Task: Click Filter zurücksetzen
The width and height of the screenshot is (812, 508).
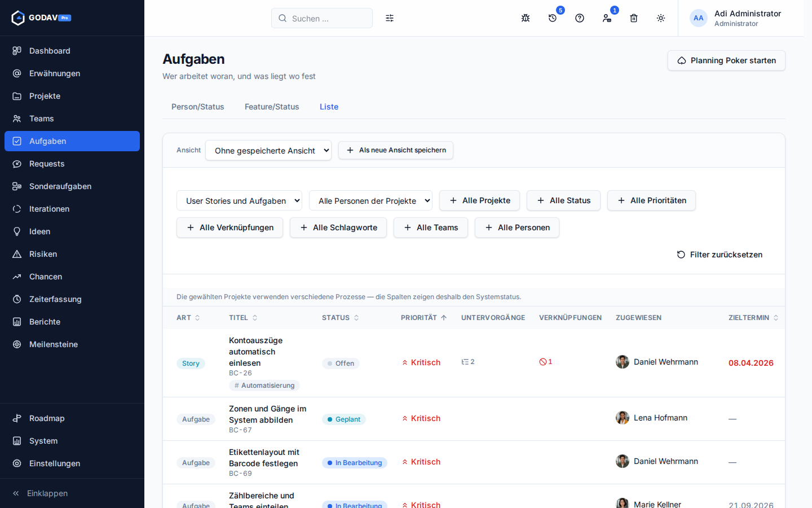Action: 720,255
